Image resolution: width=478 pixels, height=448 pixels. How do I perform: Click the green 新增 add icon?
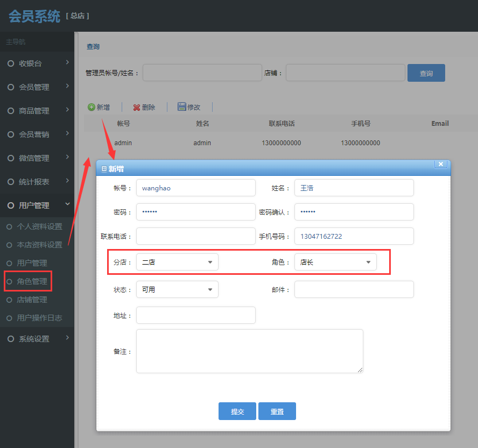(x=92, y=107)
